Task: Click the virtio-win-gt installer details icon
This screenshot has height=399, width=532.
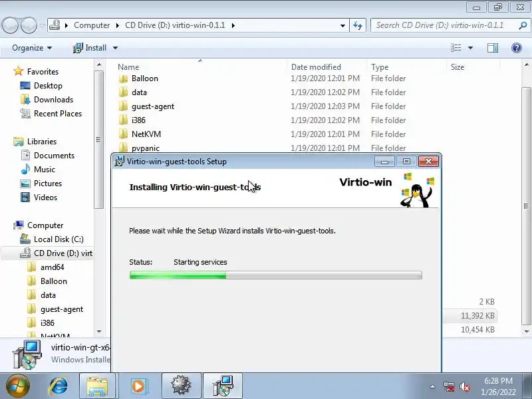Action: pos(28,354)
